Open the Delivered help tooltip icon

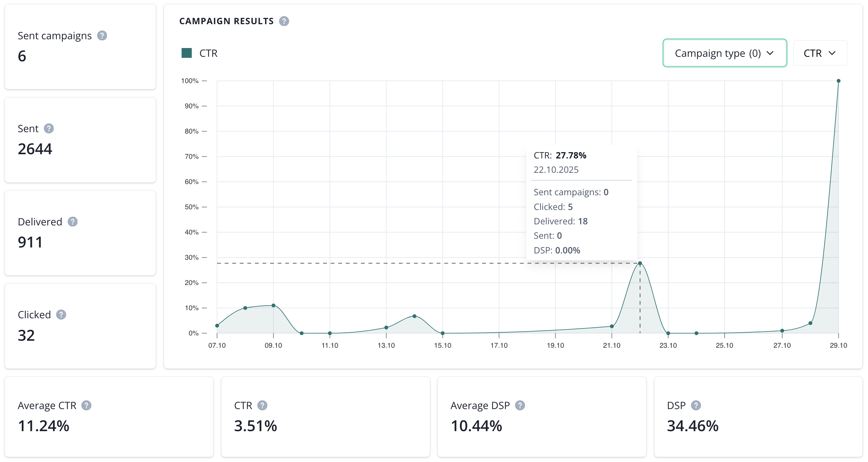73,222
